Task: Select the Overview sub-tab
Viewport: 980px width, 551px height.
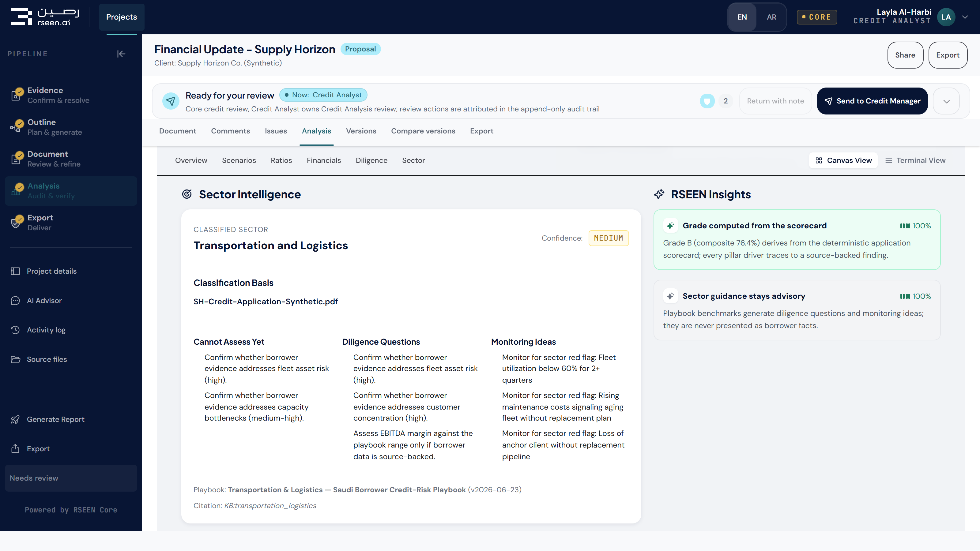Action: (191, 160)
